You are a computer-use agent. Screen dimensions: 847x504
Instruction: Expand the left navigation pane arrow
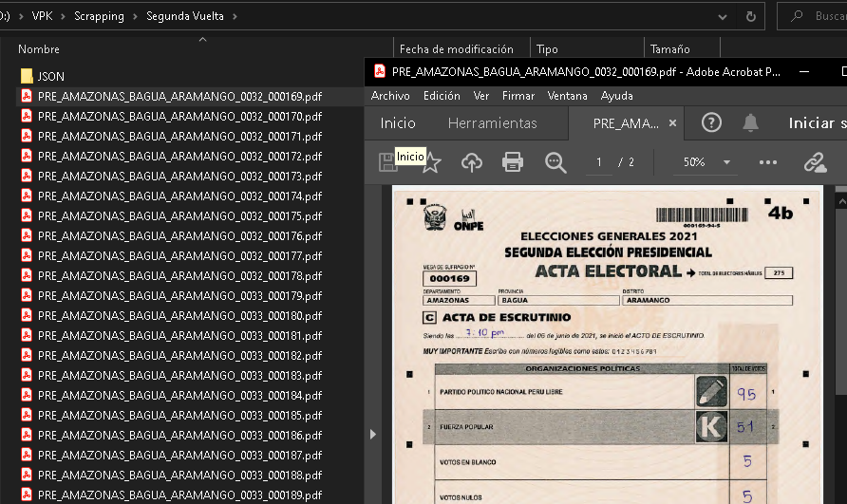pyautogui.click(x=372, y=434)
